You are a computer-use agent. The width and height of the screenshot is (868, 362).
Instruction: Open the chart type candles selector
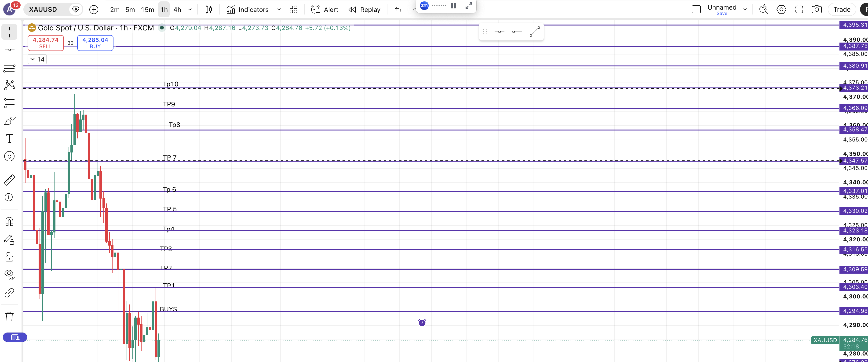point(208,9)
